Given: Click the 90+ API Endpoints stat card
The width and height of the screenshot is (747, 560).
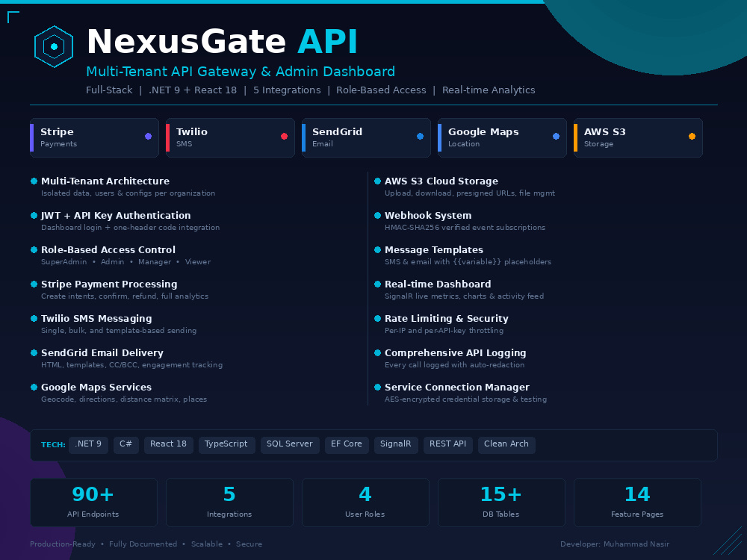Looking at the screenshot, I should [93, 503].
